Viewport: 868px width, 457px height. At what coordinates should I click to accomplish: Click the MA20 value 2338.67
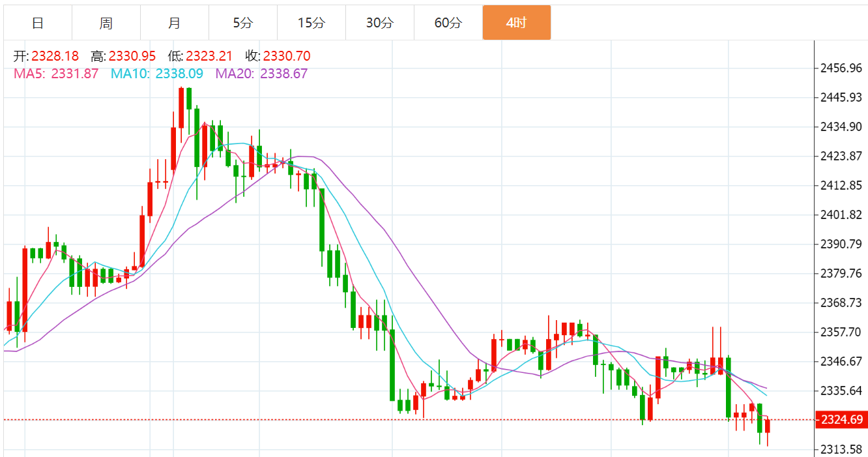pyautogui.click(x=284, y=74)
